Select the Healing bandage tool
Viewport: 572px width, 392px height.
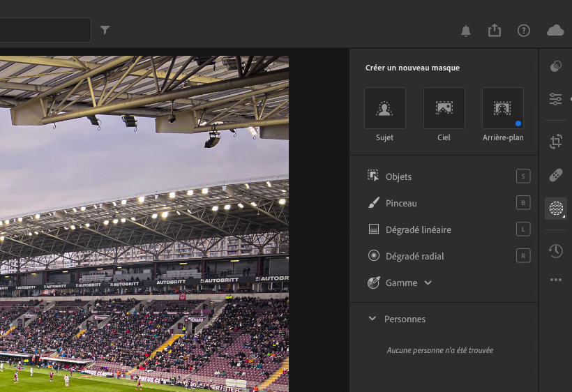pos(555,175)
